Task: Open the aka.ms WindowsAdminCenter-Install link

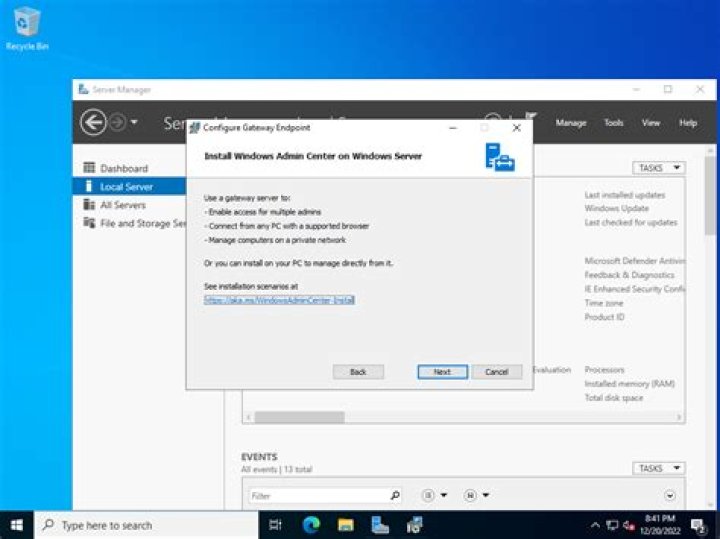Action: (279, 300)
